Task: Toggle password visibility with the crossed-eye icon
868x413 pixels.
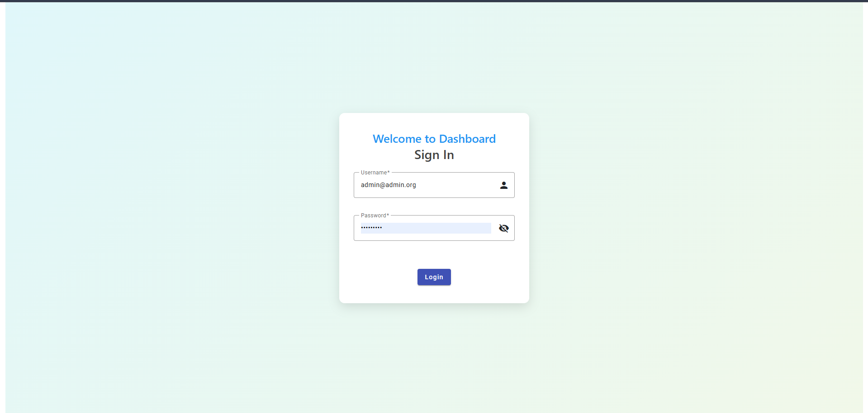Action: click(x=503, y=228)
